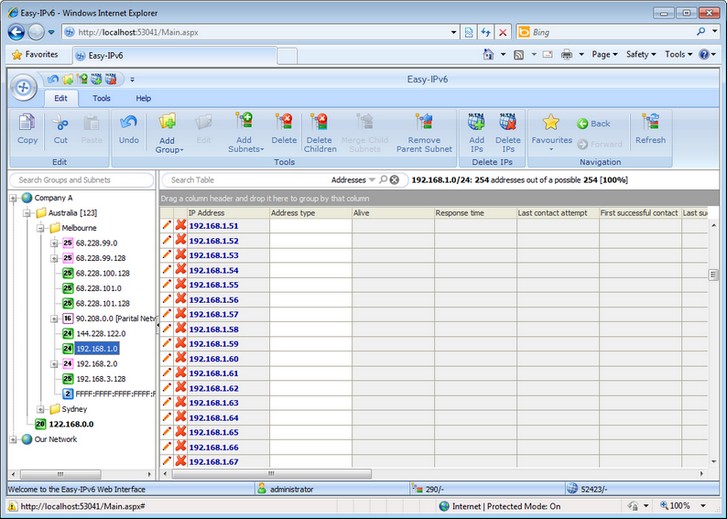727x519 pixels.
Task: Click the Delete subnet icon
Action: coord(283,122)
